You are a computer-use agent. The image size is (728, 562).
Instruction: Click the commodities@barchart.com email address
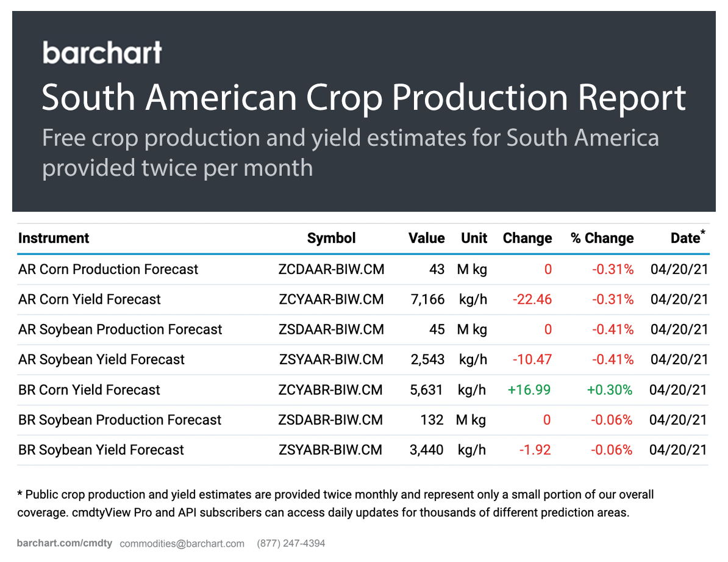coord(182,543)
